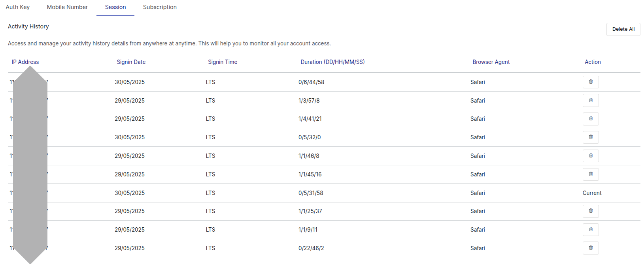Click duration value 1/1/9/11
The height and width of the screenshot is (264, 644).
[308, 230]
